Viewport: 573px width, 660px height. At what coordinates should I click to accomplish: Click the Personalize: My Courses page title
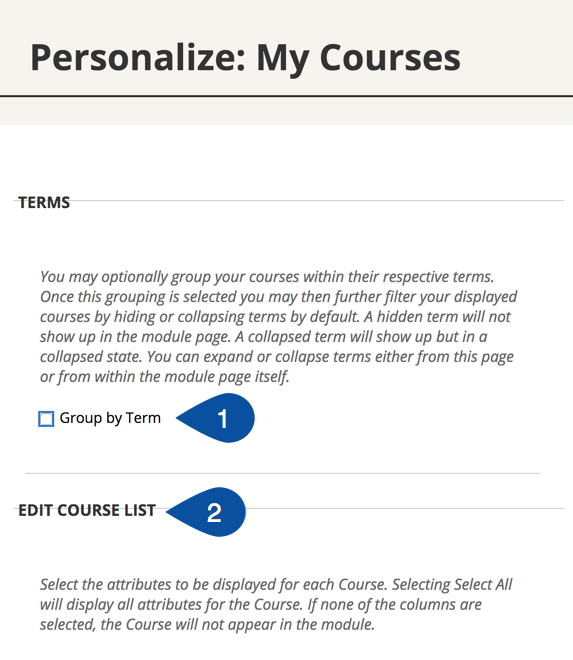(245, 59)
